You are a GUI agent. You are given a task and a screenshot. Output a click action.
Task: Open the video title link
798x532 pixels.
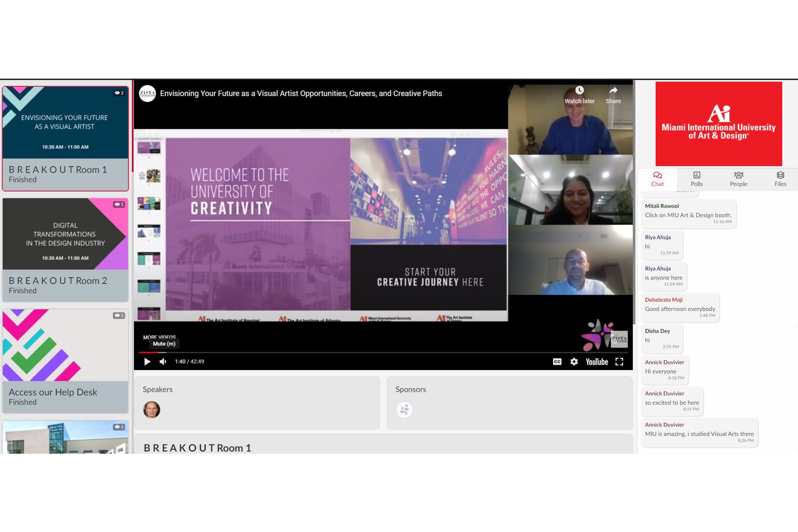point(301,93)
